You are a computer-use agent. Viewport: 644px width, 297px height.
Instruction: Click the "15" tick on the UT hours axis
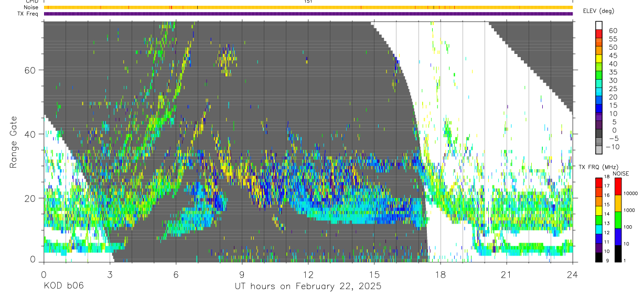click(x=374, y=274)
